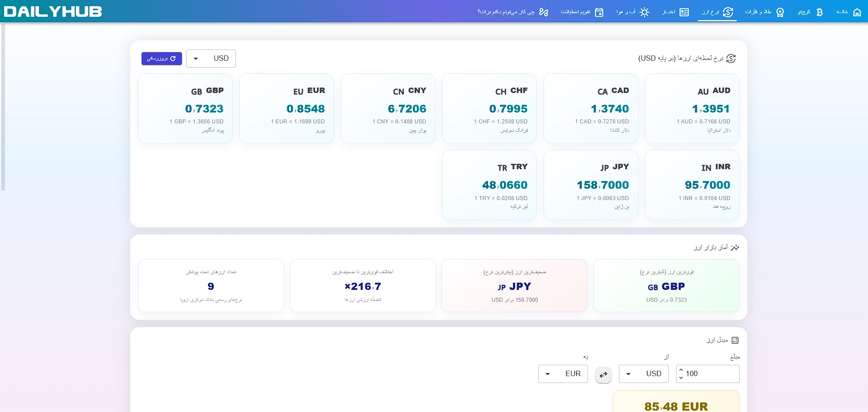This screenshot has width=868, height=412.
Task: Click the DAILYHUB logo
Action: click(x=53, y=11)
